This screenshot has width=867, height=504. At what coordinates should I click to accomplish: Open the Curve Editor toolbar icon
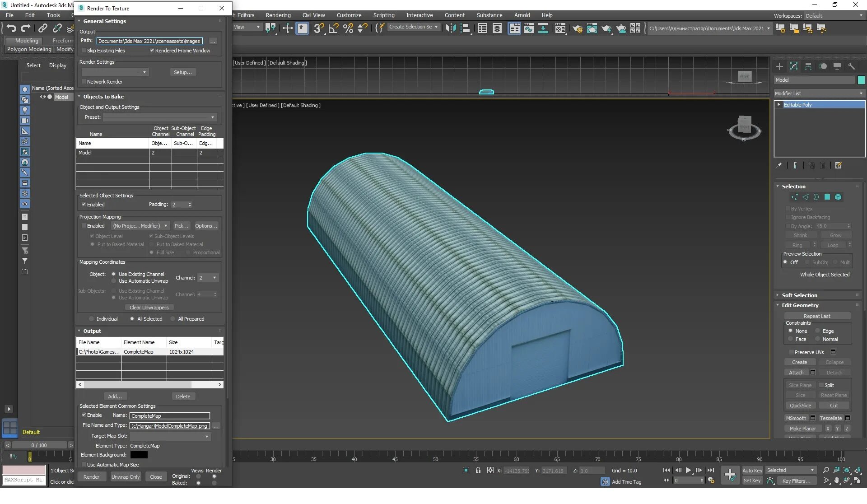pos(528,28)
